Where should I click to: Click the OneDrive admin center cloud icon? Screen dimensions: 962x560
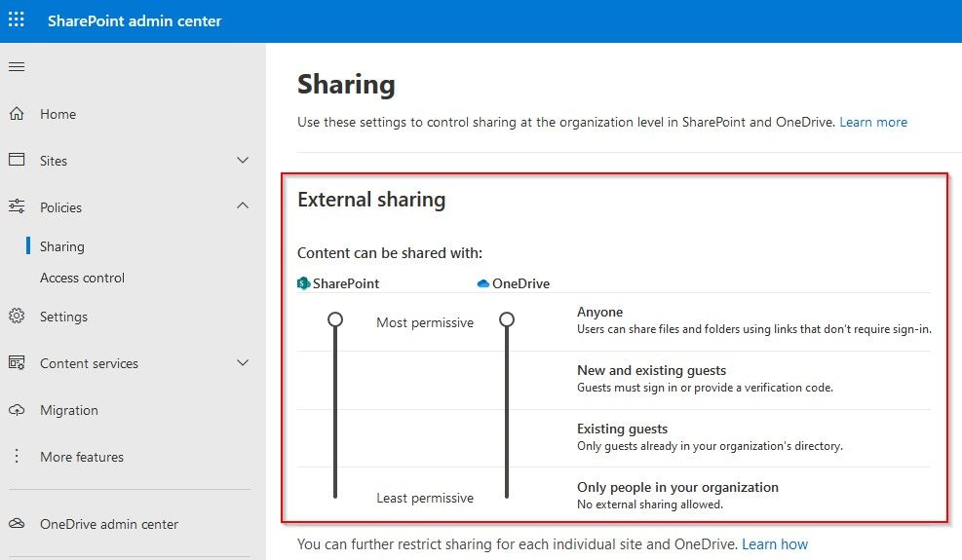coord(17,523)
